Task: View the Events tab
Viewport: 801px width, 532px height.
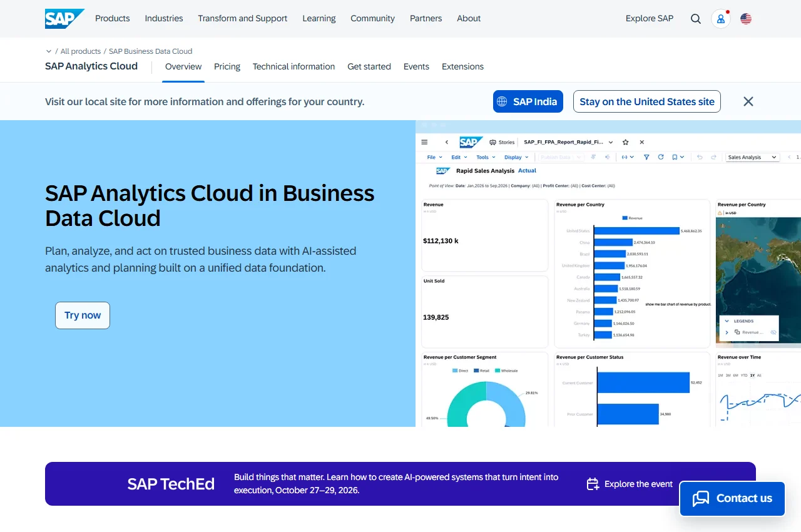Action: click(416, 66)
